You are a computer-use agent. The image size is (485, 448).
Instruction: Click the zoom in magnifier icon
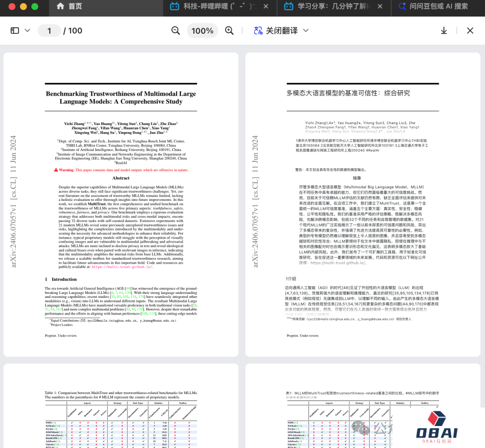click(x=229, y=31)
